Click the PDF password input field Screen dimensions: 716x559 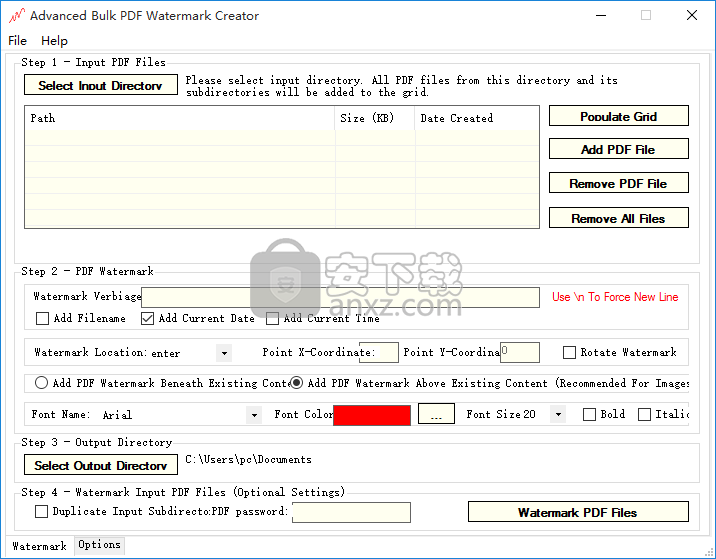point(351,512)
